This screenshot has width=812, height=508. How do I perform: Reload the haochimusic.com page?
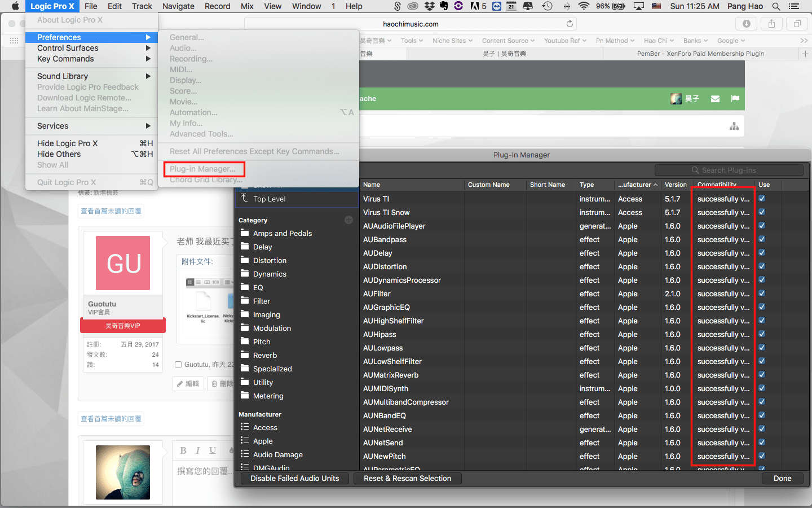click(x=570, y=24)
